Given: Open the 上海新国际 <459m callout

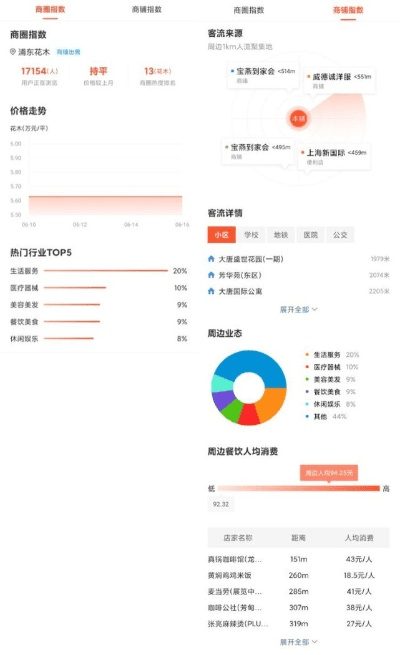Looking at the screenshot, I should click(334, 156).
